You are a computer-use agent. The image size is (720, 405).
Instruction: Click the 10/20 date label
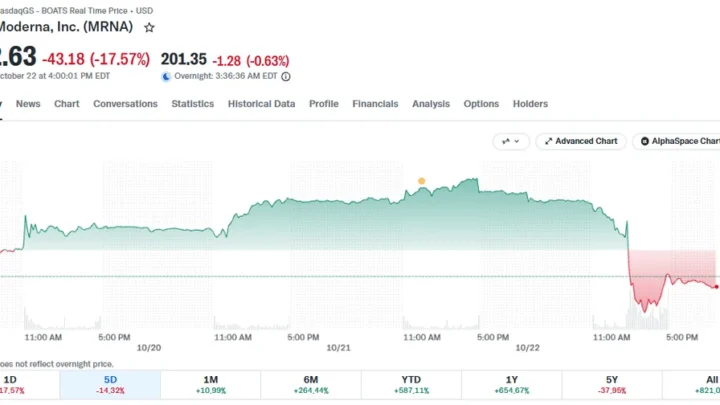tap(149, 348)
